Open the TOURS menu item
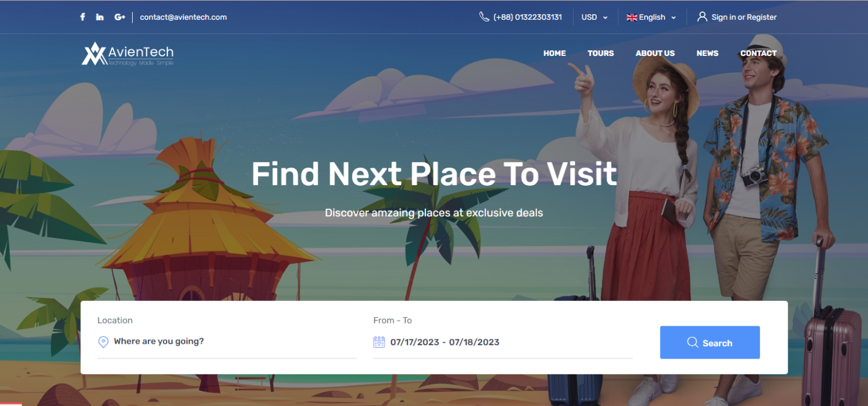 (601, 53)
